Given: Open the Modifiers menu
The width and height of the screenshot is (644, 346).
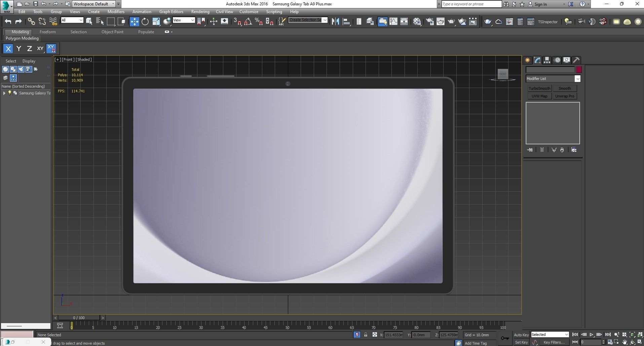Looking at the screenshot, I should [x=116, y=12].
